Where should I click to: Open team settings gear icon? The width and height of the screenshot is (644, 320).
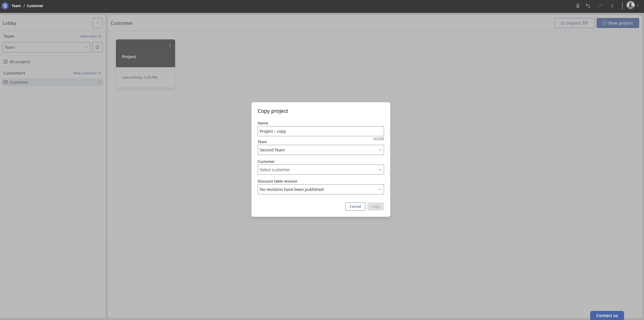pos(98,47)
